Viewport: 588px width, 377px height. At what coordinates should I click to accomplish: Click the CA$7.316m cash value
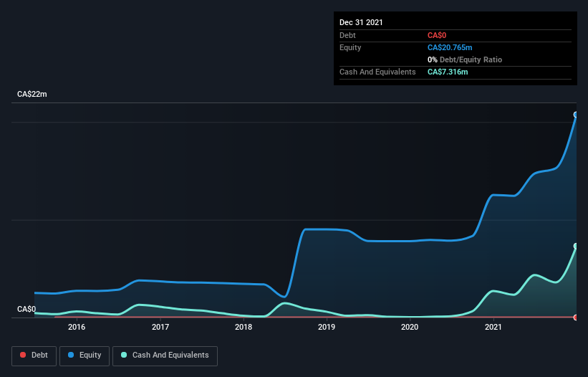(x=448, y=72)
